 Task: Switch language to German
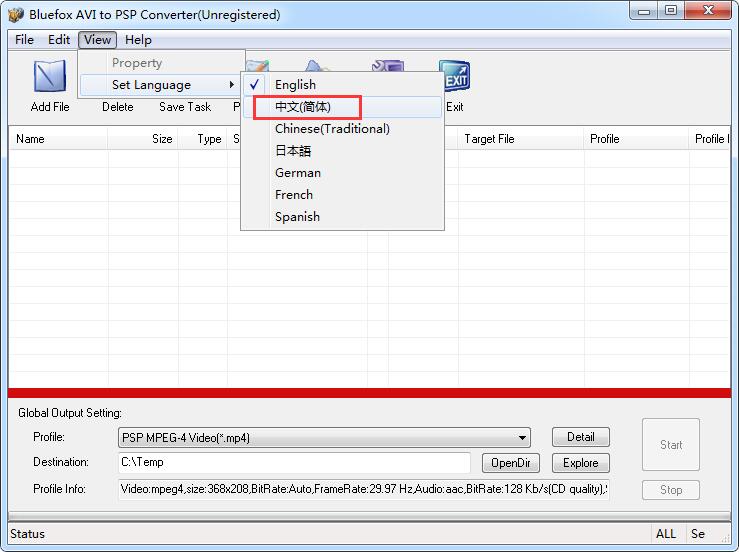[x=343, y=173]
